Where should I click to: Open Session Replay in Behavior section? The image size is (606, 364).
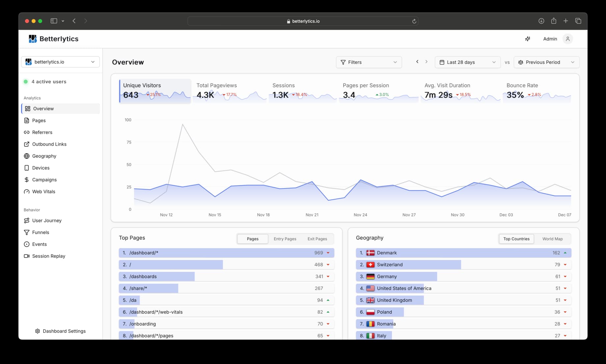(x=48, y=256)
